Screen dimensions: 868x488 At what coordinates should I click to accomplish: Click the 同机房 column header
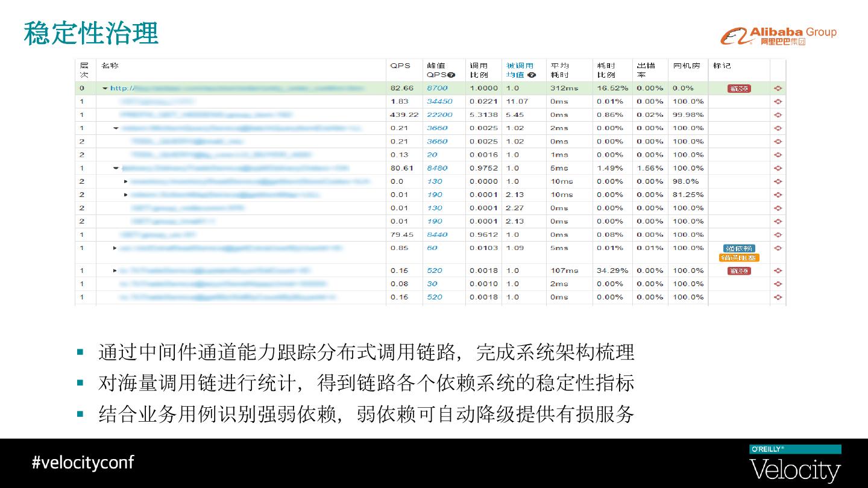[686, 66]
